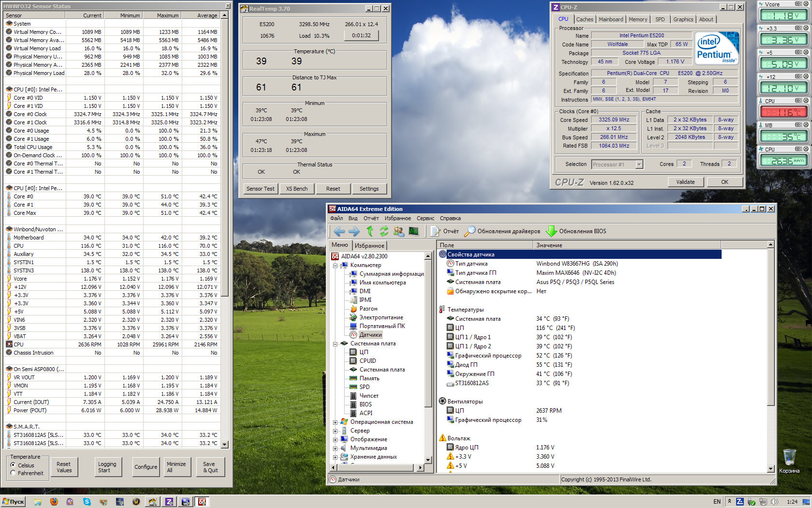This screenshot has height=508, width=812.
Task: Open the AIDA64 user management icon
Action: point(399,231)
